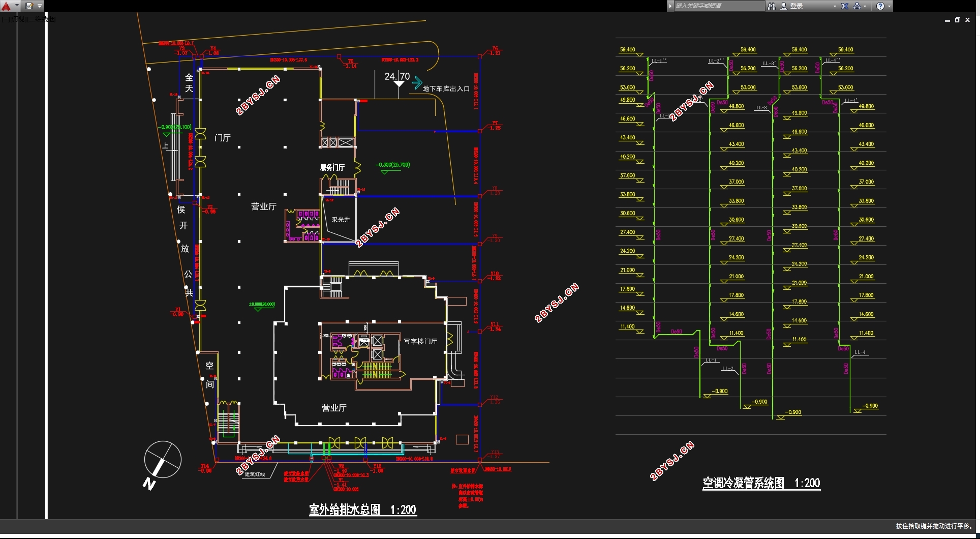Click status text 按住拾取键并拖动进行平移
Screen dimensions: 980x539
tap(934, 526)
